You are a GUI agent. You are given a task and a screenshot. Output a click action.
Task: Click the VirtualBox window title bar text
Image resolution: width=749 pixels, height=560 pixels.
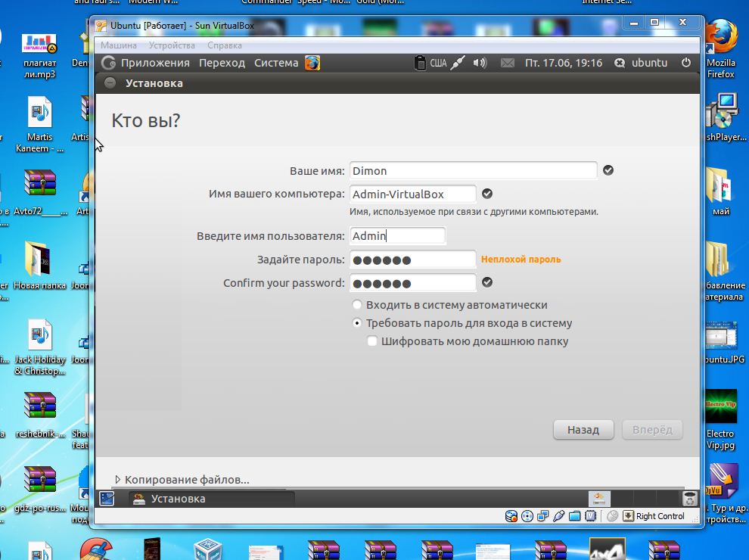coord(182,25)
